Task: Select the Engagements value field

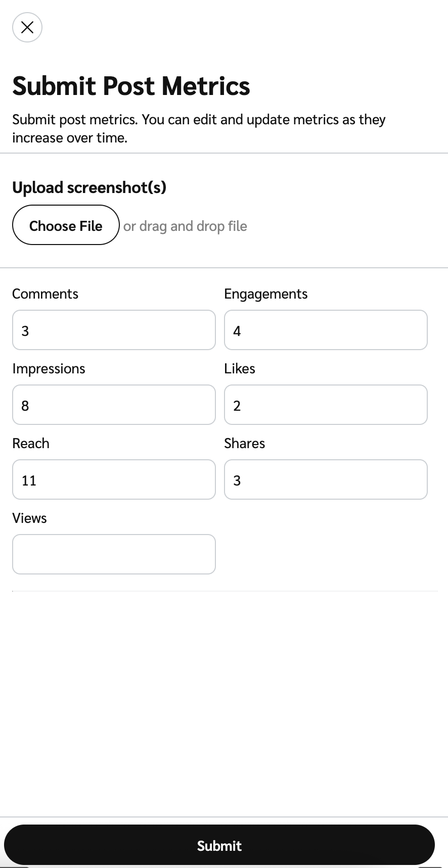Action: [326, 330]
